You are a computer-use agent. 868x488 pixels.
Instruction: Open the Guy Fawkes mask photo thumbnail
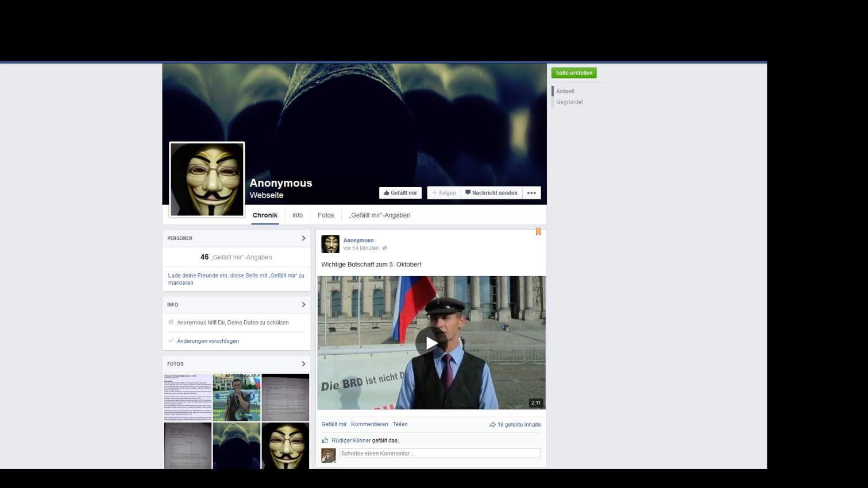(286, 446)
